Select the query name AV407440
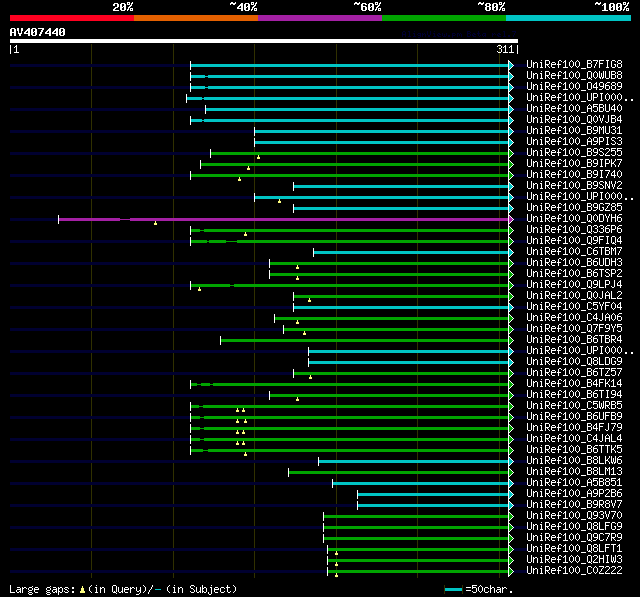 pyautogui.click(x=38, y=32)
